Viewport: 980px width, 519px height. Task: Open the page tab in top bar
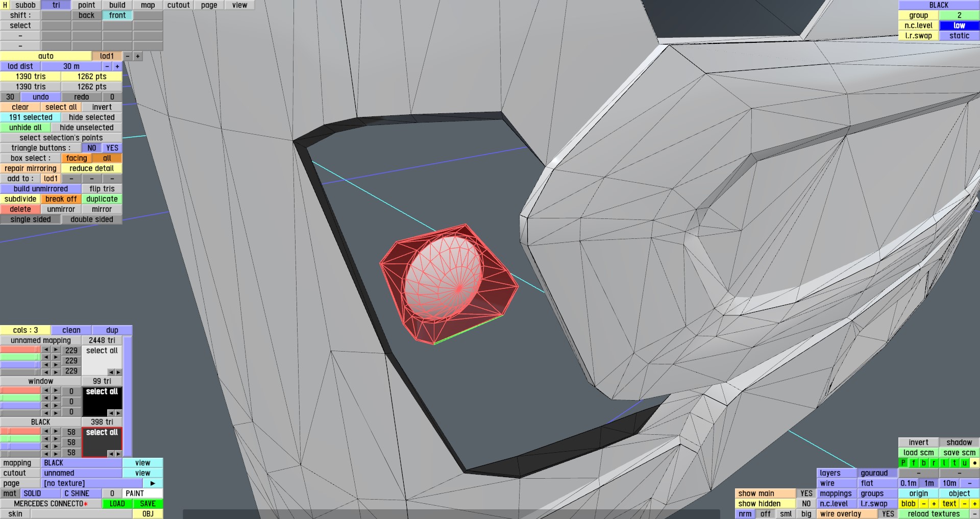(x=209, y=5)
